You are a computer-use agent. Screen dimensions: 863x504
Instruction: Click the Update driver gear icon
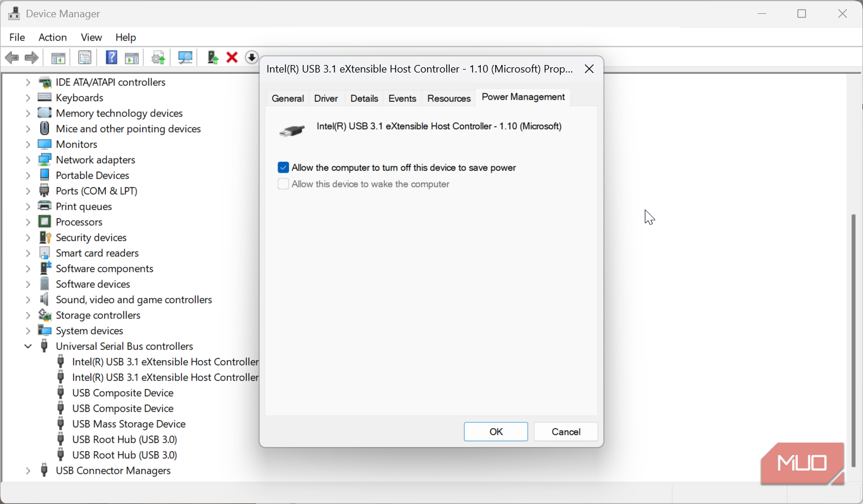click(158, 58)
